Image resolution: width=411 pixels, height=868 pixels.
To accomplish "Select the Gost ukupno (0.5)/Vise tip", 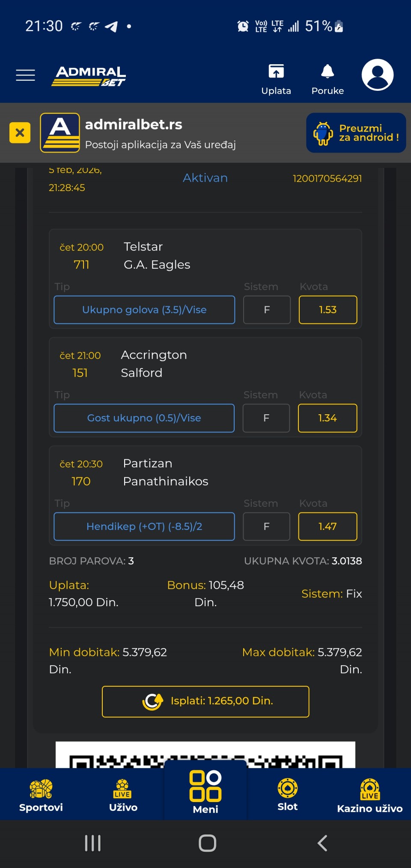I will (x=144, y=418).
